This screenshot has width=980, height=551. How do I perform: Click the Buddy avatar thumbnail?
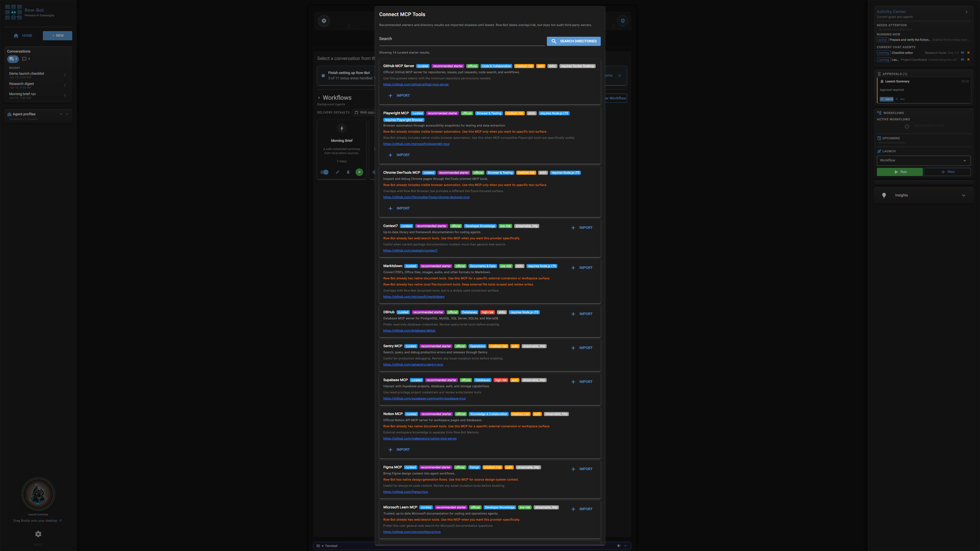(x=38, y=494)
